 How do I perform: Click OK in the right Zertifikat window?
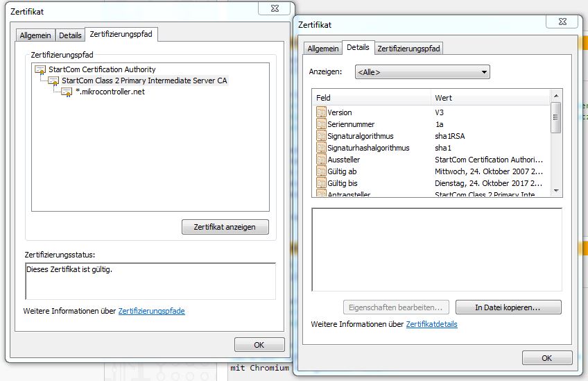click(547, 357)
